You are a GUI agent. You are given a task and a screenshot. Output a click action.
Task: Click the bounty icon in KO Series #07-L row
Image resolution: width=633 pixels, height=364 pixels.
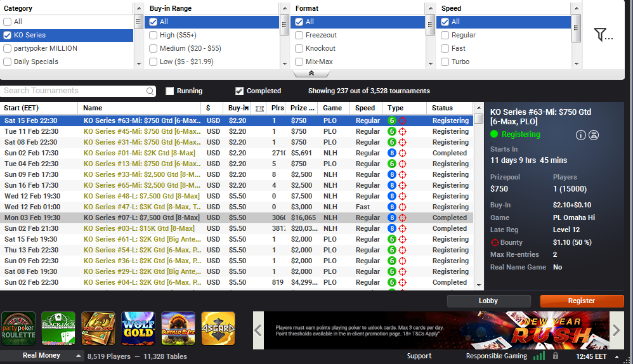403,218
